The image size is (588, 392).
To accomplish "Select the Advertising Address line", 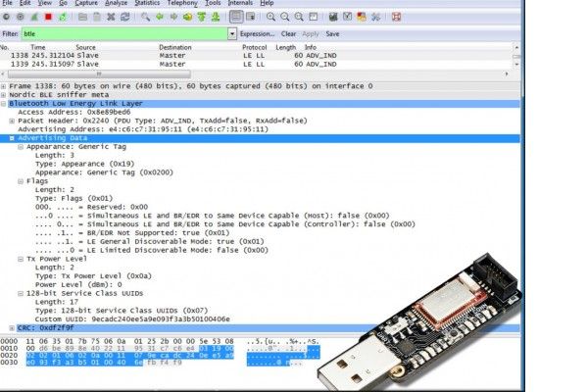I will (143, 129).
